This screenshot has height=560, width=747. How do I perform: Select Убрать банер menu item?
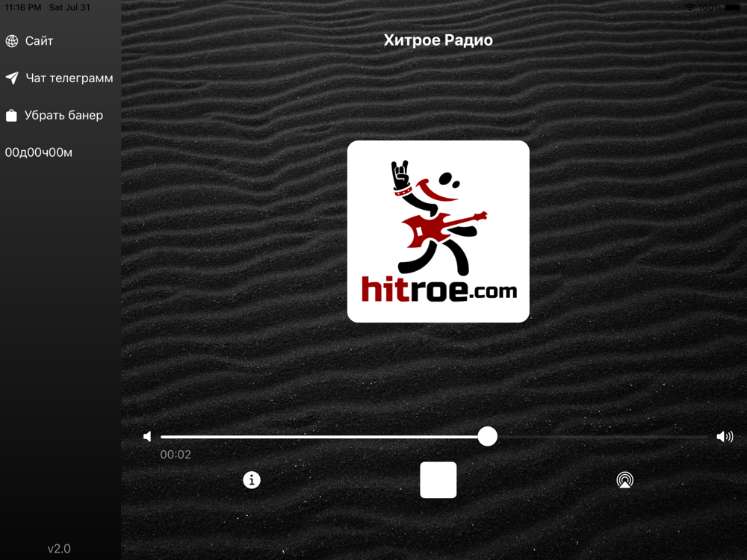63,115
